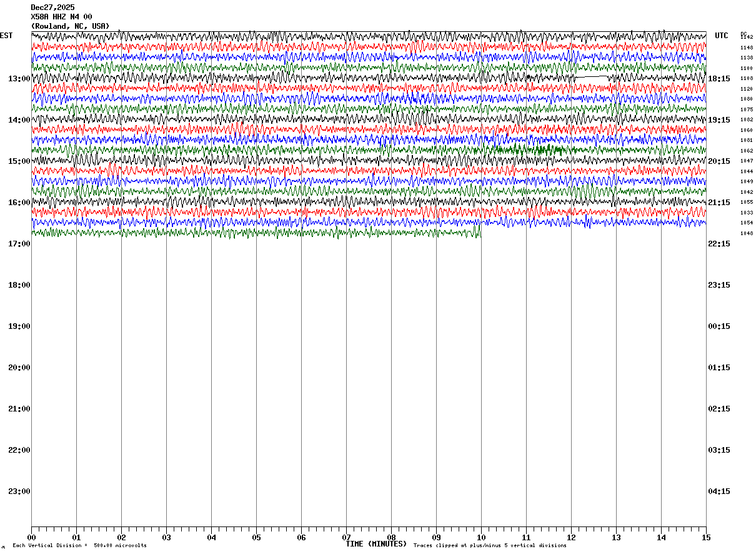Click the DC offset value 1075
Viewport: 756px width, 554px height.
pos(747,109)
